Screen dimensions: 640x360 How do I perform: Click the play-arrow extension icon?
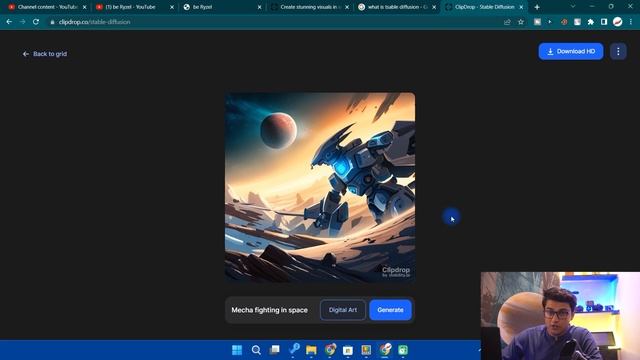pyautogui.click(x=550, y=22)
